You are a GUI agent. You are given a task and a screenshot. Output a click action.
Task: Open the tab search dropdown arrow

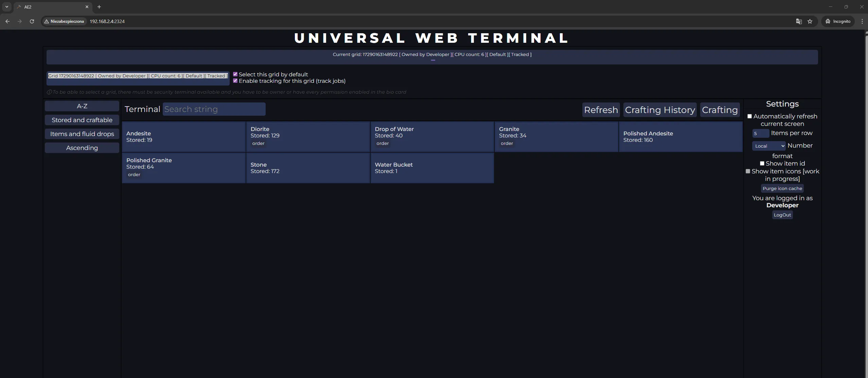(x=6, y=6)
